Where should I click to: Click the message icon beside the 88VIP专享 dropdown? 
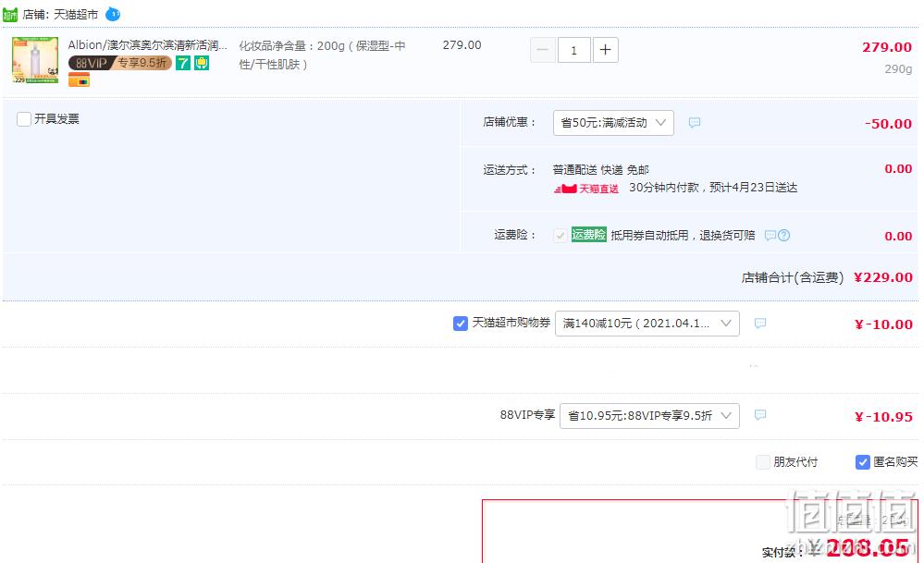760,414
